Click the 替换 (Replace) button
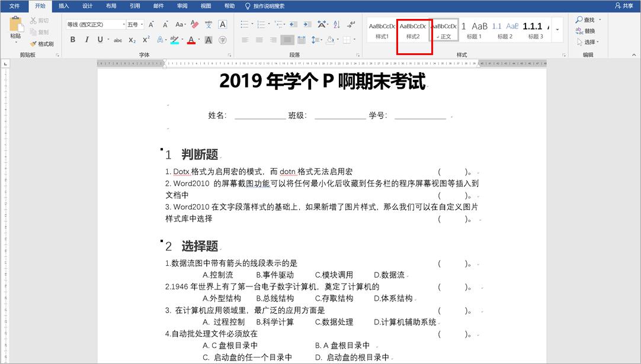This screenshot has width=641, height=364. [584, 30]
